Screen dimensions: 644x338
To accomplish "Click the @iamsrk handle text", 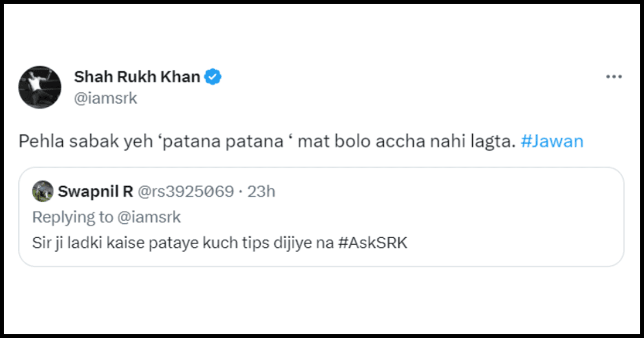I will point(106,98).
